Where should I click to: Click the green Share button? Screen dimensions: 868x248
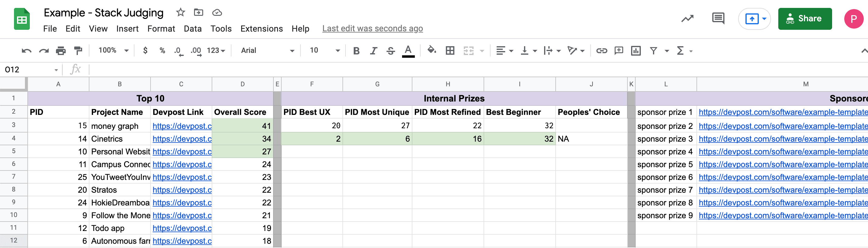[x=805, y=19]
